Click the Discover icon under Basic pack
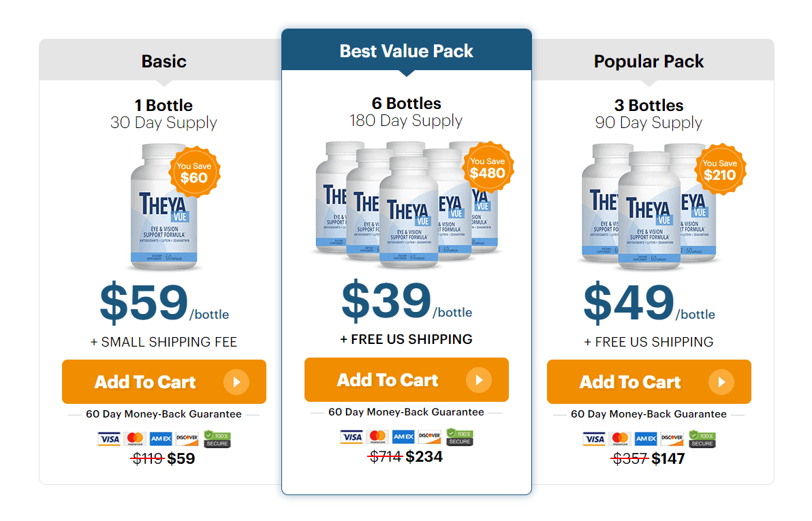812x521 pixels. click(x=186, y=439)
